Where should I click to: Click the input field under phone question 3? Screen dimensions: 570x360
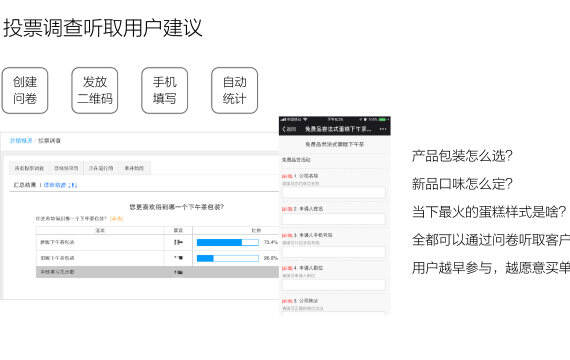(x=334, y=252)
